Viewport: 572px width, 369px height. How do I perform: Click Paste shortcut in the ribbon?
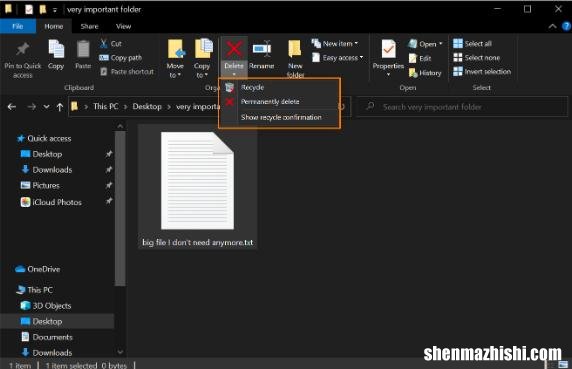[x=127, y=71]
